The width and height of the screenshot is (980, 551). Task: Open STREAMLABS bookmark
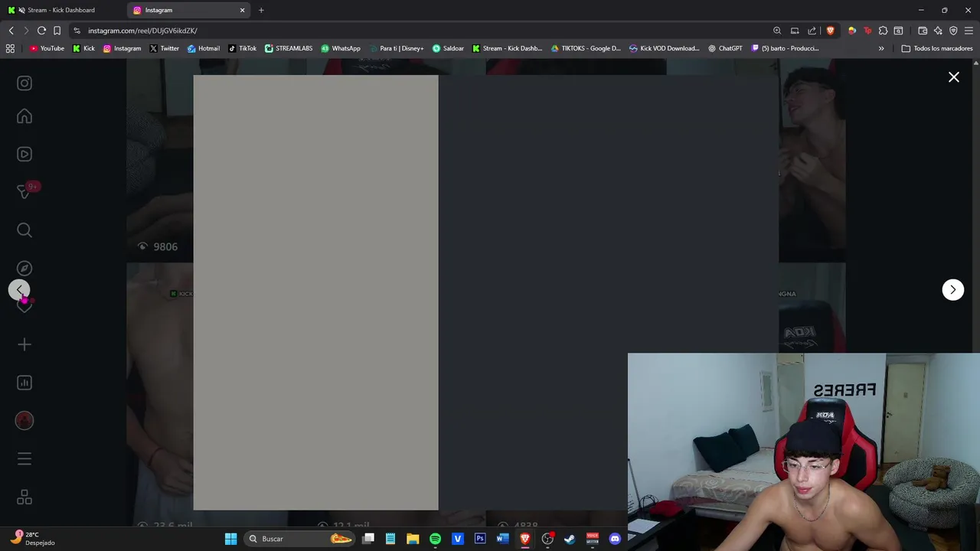pos(289,48)
